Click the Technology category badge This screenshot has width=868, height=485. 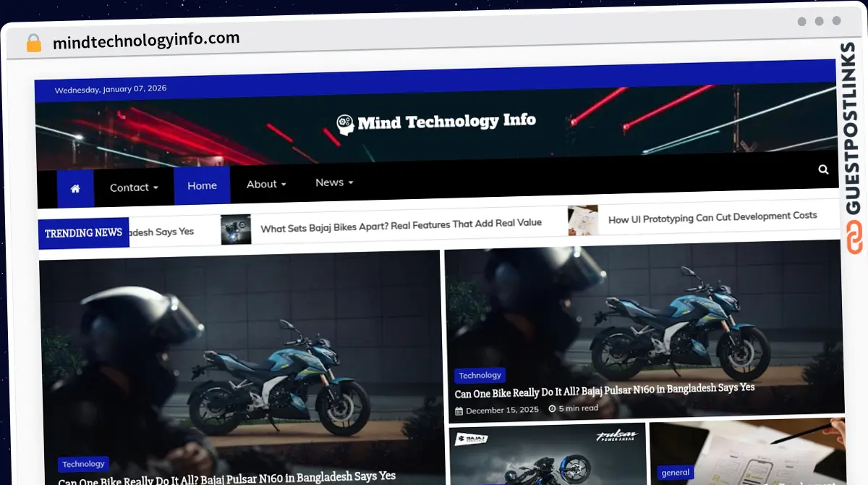click(480, 375)
